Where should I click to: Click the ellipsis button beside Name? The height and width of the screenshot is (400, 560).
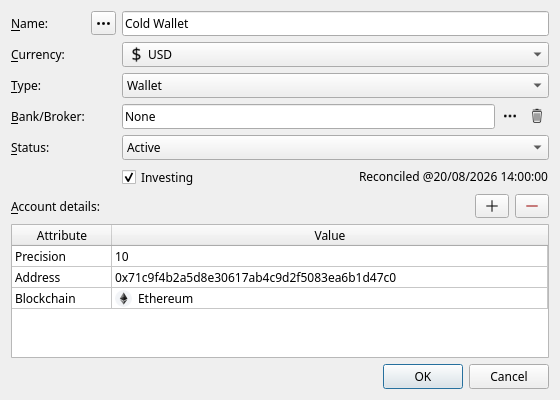click(103, 23)
